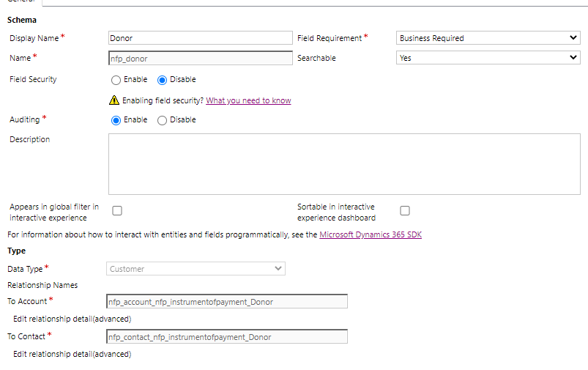Check Sortable in interactive experience dashboard
This screenshot has width=588, height=370.
coord(405,211)
